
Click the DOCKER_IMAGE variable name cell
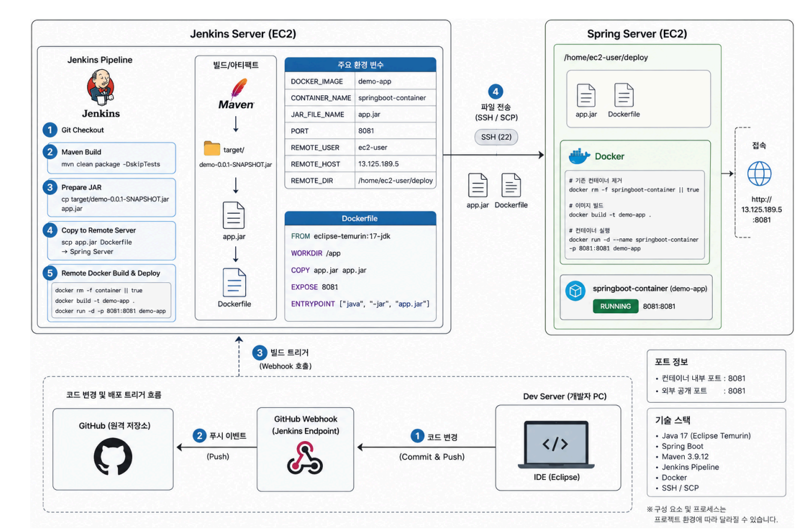319,81
